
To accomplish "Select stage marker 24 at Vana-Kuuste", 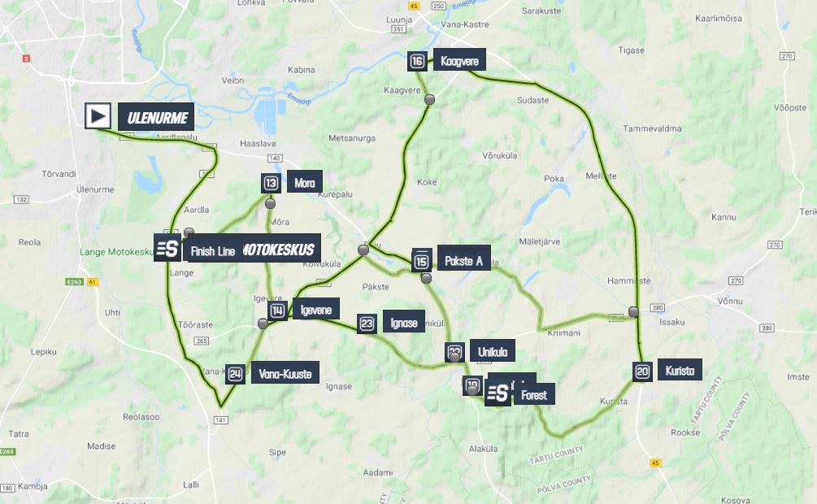I will pyautogui.click(x=235, y=374).
